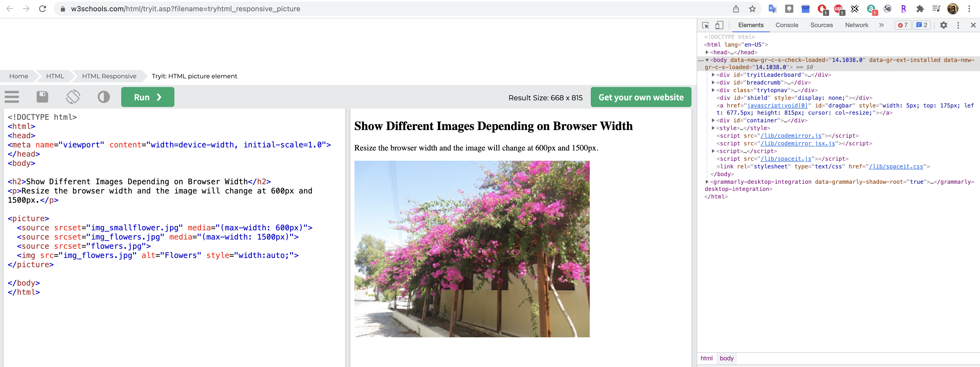
Task: Select the inspect element picker icon
Action: coord(705,25)
